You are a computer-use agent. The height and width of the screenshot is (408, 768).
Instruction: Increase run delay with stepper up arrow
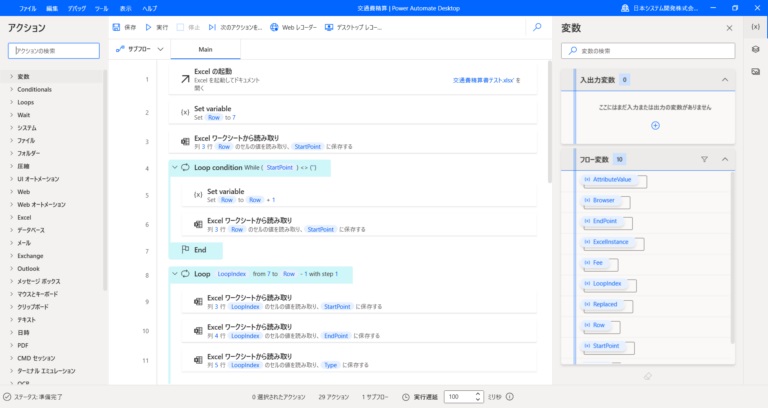pyautogui.click(x=478, y=394)
